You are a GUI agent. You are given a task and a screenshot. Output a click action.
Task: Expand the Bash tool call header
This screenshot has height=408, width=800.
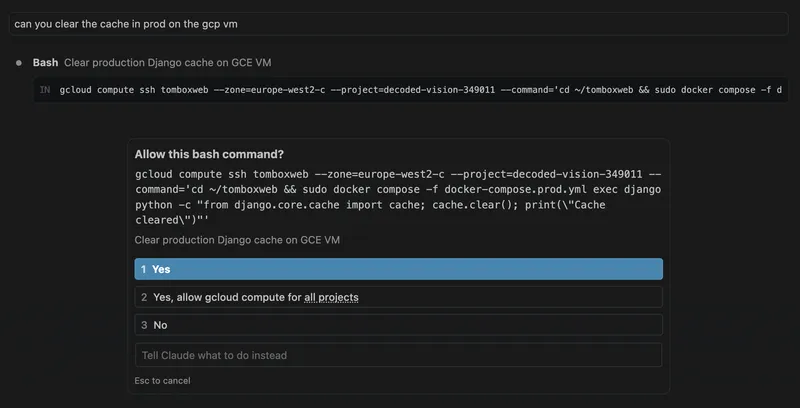[45, 63]
